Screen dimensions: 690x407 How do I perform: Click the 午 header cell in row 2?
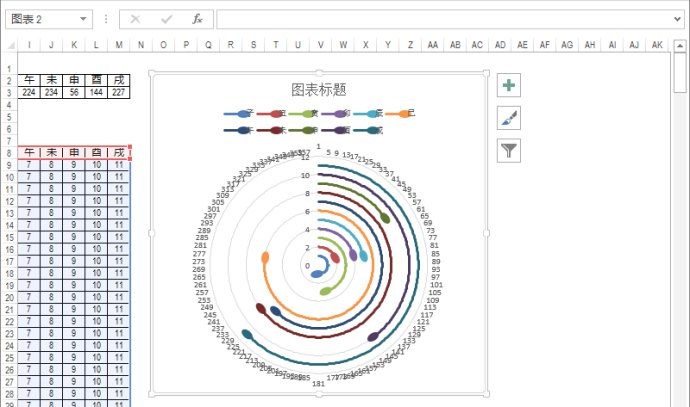click(x=29, y=80)
